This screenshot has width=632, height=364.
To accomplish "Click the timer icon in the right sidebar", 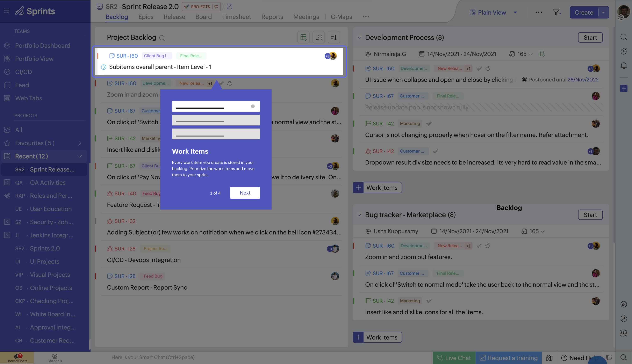I will [x=624, y=51].
